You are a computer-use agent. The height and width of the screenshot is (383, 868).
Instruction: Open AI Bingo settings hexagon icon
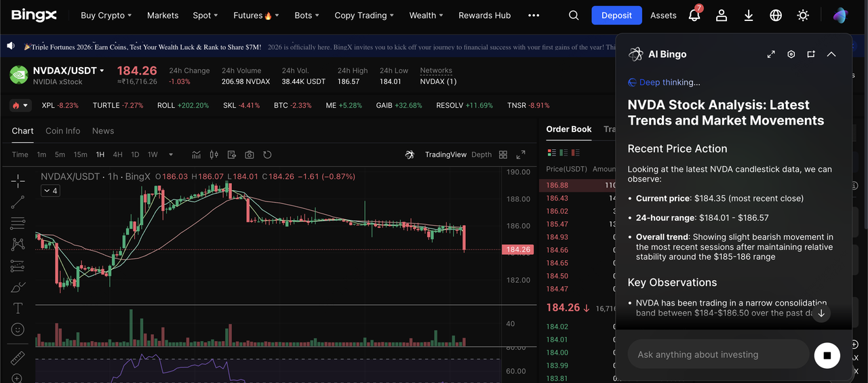click(791, 54)
